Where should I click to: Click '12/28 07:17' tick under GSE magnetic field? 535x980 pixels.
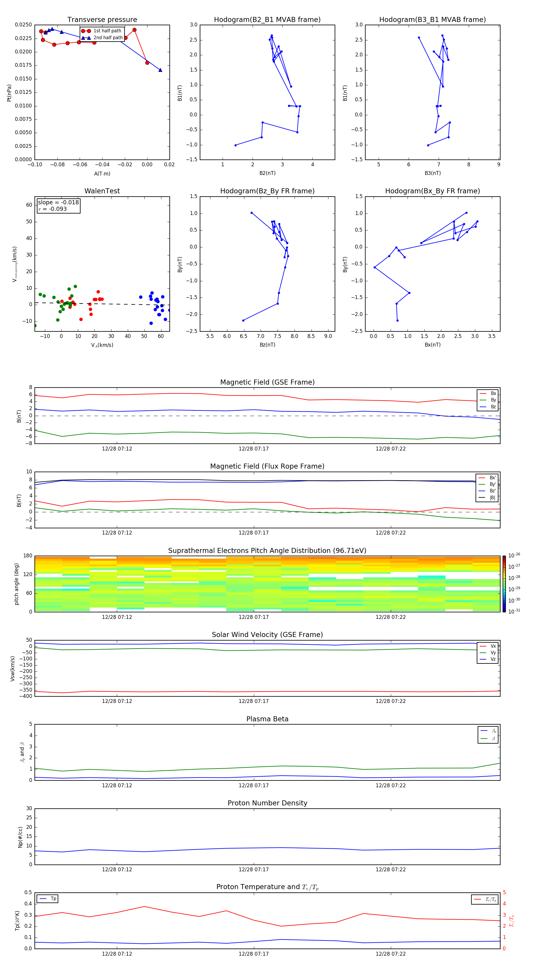[x=254, y=449]
